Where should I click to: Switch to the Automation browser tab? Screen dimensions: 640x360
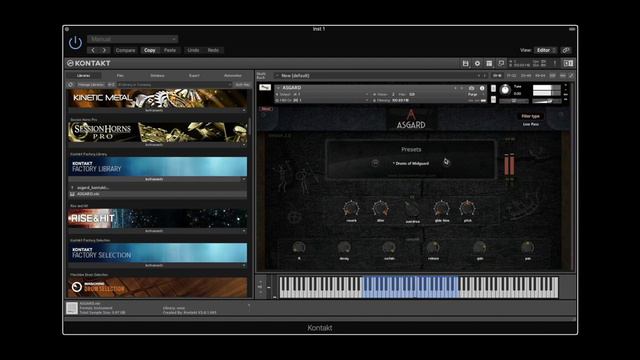click(x=233, y=76)
